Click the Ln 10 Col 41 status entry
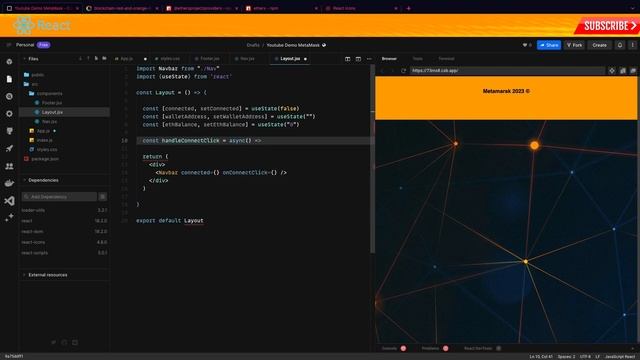 [541, 357]
